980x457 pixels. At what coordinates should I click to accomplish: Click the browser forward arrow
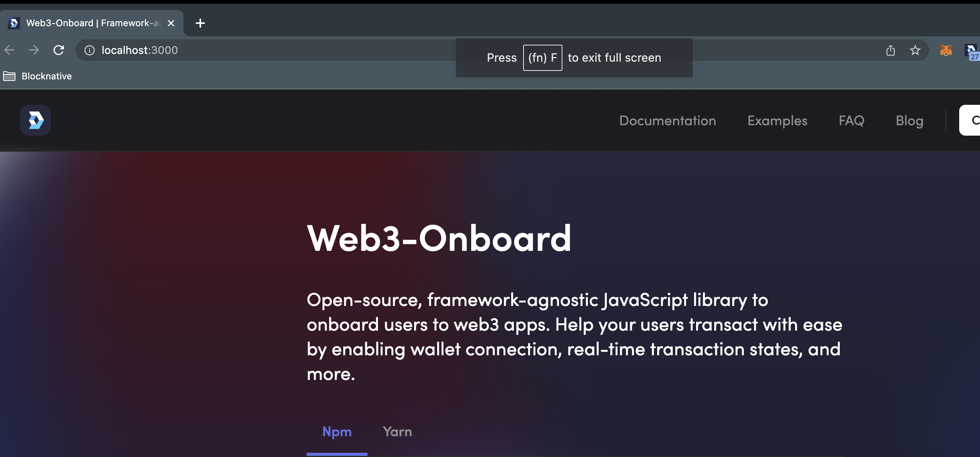tap(34, 50)
